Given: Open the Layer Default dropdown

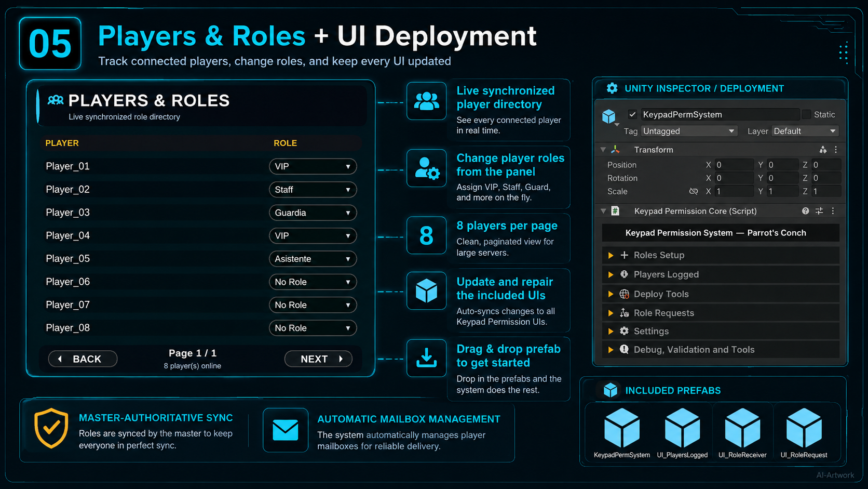Looking at the screenshot, I should 805,131.
